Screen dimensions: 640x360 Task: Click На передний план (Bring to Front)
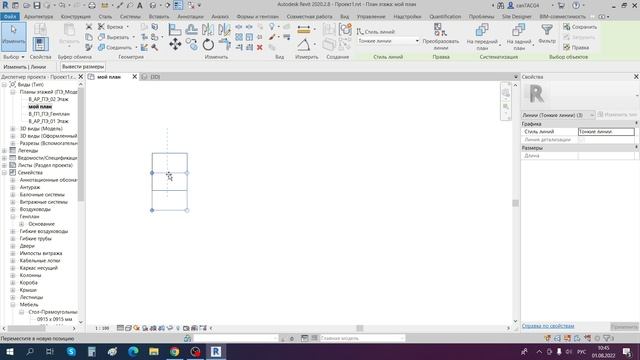(482, 37)
